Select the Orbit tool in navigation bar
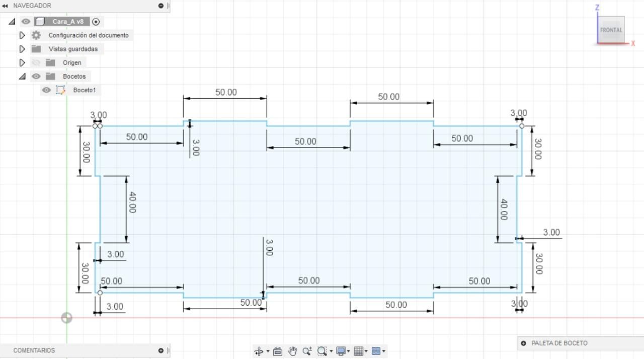644x359 pixels. [x=259, y=351]
